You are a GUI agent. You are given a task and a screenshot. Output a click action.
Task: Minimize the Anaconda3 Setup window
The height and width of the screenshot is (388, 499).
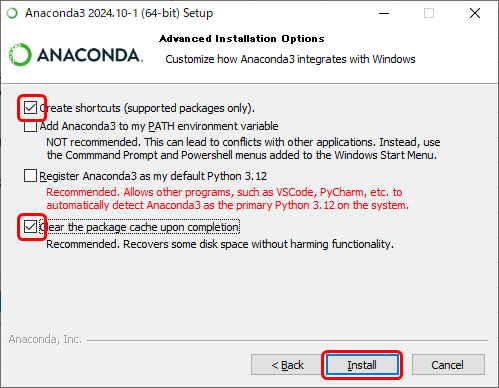pos(384,13)
